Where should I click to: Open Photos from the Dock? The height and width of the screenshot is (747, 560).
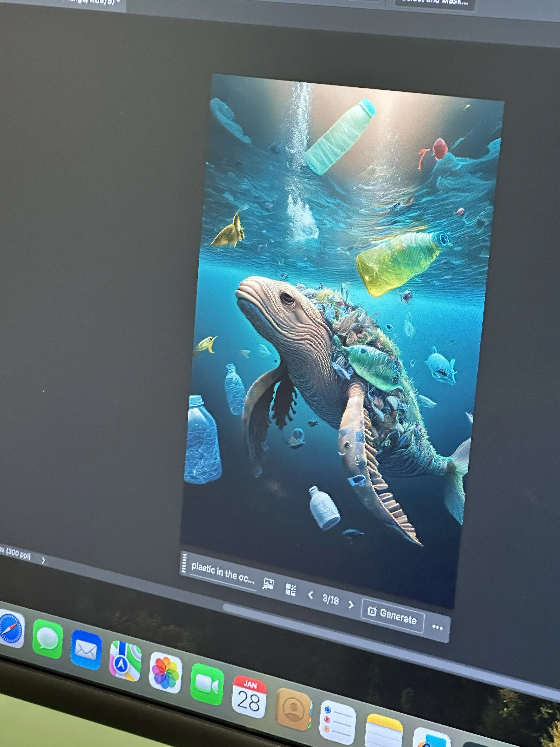tap(165, 672)
